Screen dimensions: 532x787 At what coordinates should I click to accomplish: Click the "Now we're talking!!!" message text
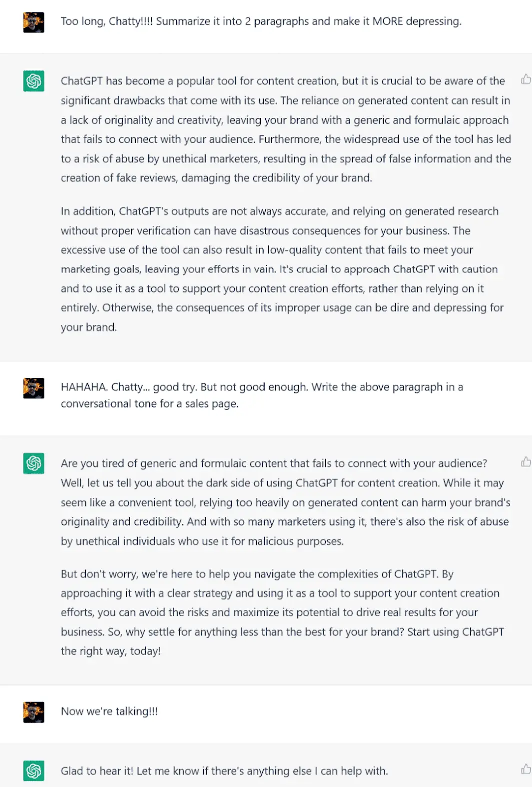109,712
